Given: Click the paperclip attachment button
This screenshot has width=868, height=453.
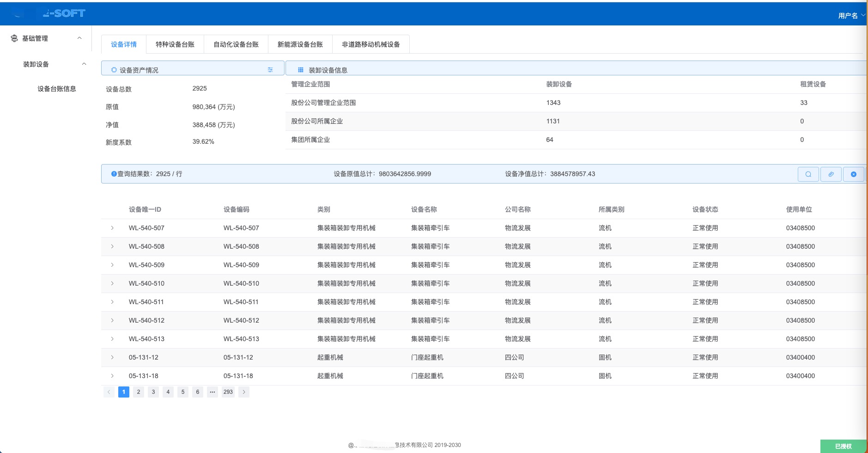Looking at the screenshot, I should click(831, 174).
